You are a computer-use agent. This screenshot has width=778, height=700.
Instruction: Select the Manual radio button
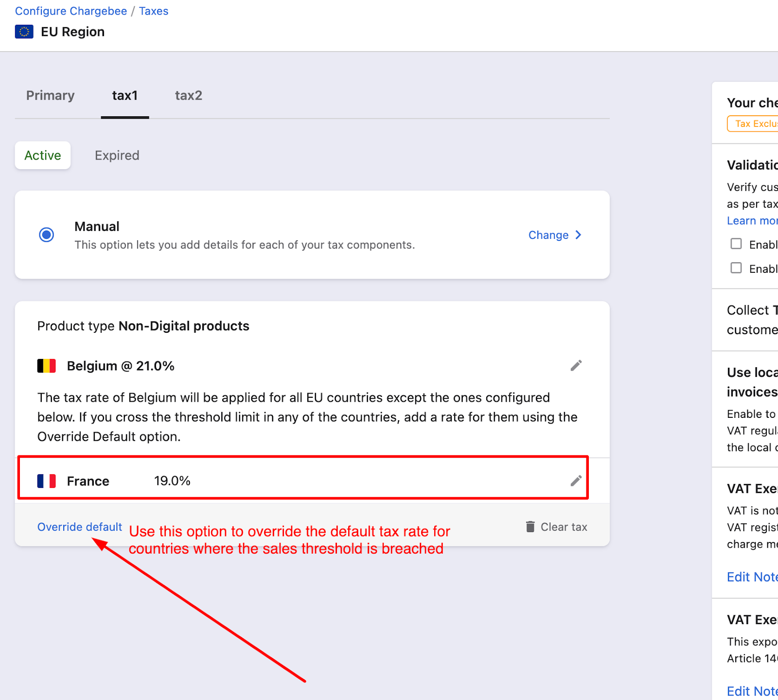47,235
